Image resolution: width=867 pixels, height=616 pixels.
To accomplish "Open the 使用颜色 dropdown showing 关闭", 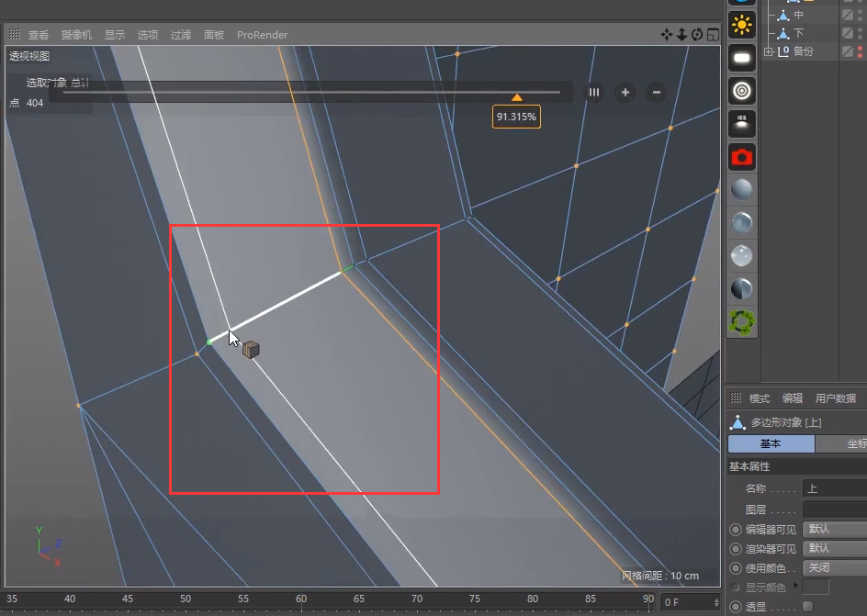I will point(834,568).
